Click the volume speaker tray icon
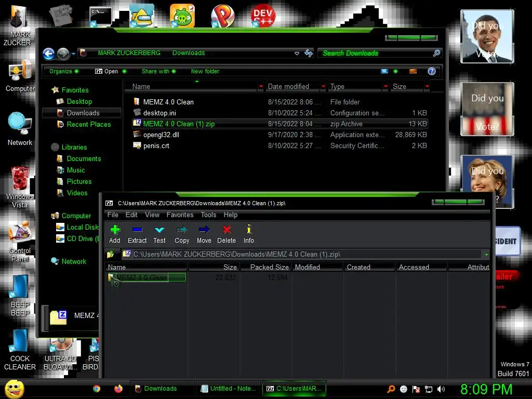Screen dimensions: 532x399 coord(441,389)
